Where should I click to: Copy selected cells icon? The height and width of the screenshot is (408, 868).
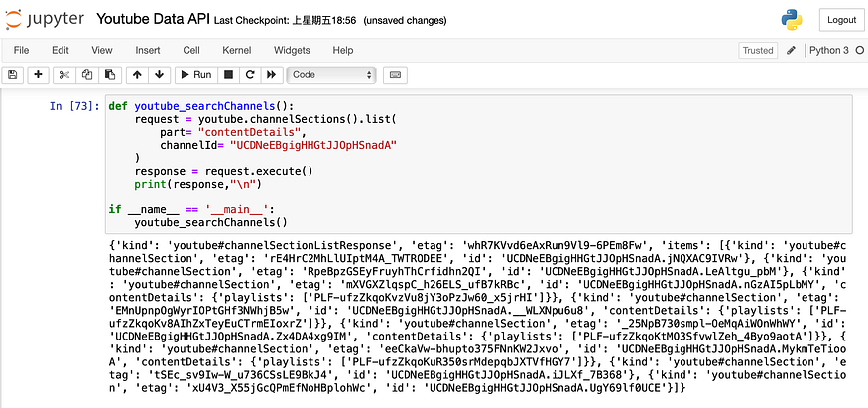point(87,75)
